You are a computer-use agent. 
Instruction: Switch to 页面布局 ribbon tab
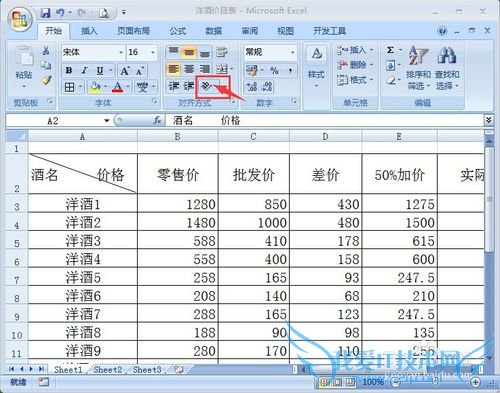pyautogui.click(x=134, y=31)
